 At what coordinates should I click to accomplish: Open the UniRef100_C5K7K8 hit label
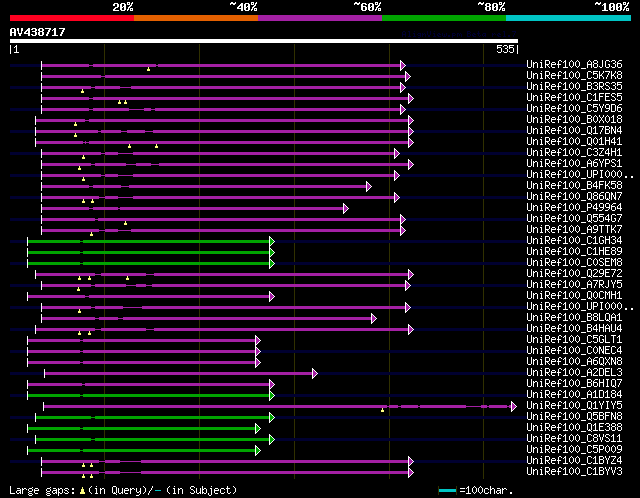click(574, 76)
